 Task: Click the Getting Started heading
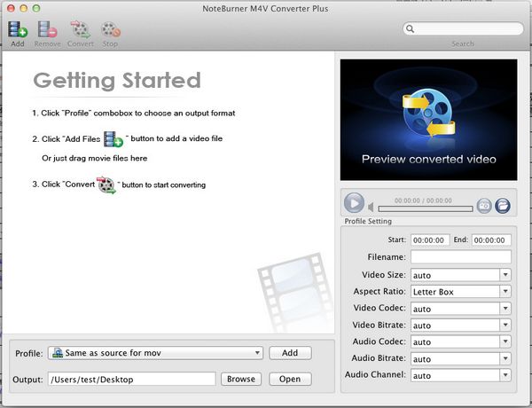[x=117, y=81]
